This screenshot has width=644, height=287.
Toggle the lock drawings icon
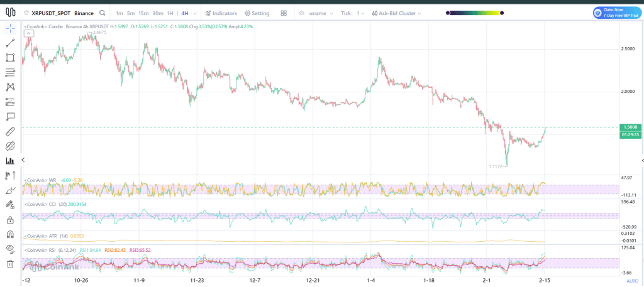coord(10,220)
